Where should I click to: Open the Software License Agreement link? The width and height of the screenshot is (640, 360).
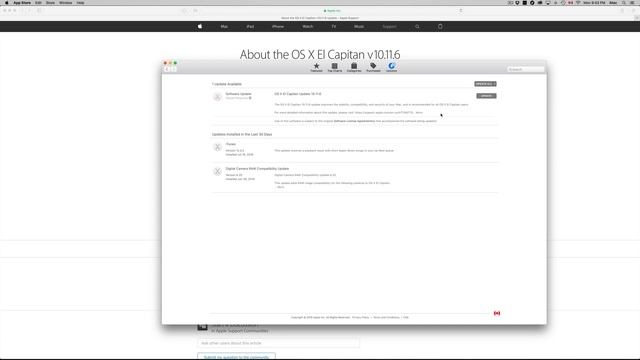coord(354,121)
